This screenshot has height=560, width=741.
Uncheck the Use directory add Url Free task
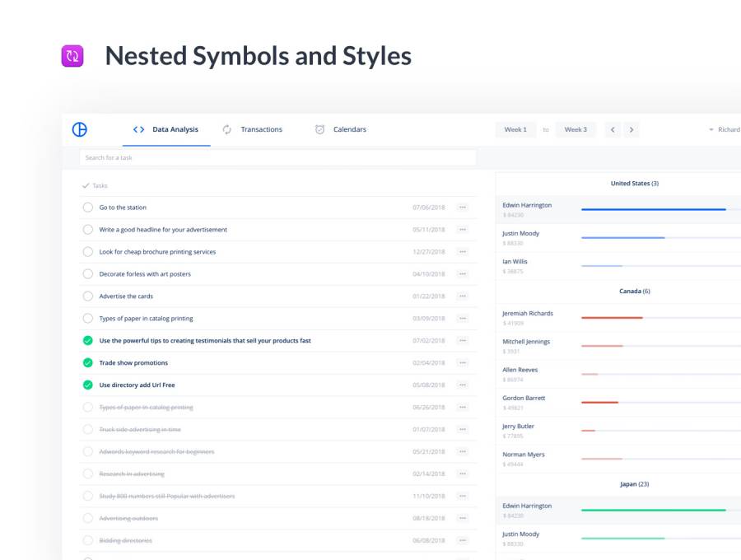88,385
